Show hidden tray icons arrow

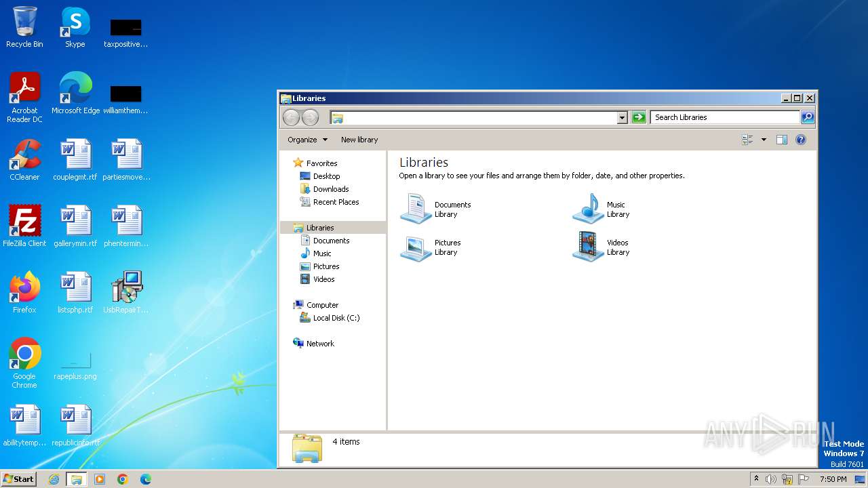(756, 479)
